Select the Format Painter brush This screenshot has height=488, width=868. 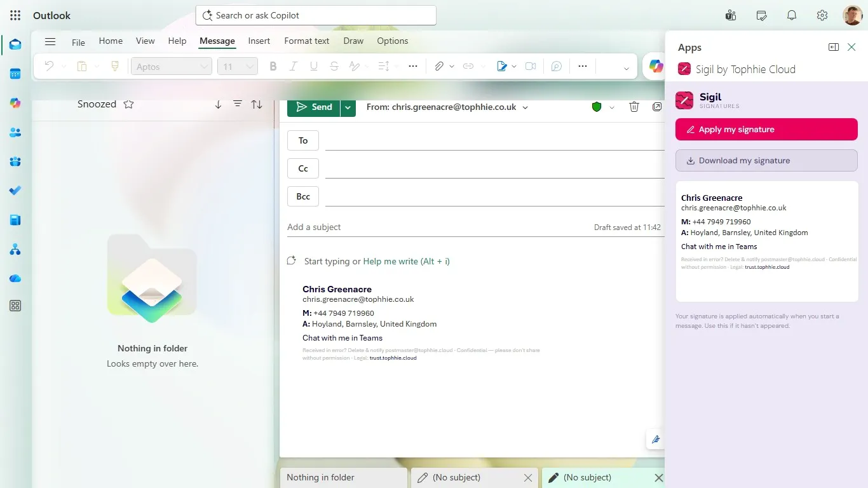[115, 66]
